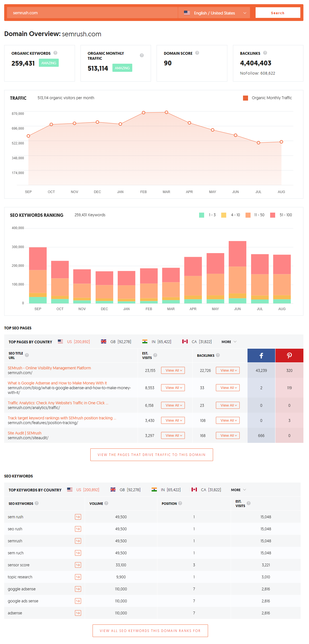Expand Est. Visits View All for Site Audit page
The width and height of the screenshot is (309, 644).
pos(173,436)
